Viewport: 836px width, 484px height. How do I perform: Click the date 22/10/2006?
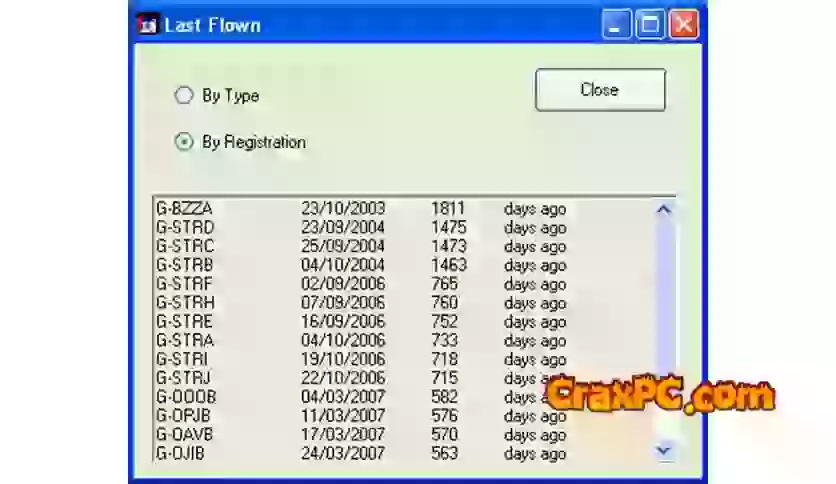pyautogui.click(x=343, y=378)
